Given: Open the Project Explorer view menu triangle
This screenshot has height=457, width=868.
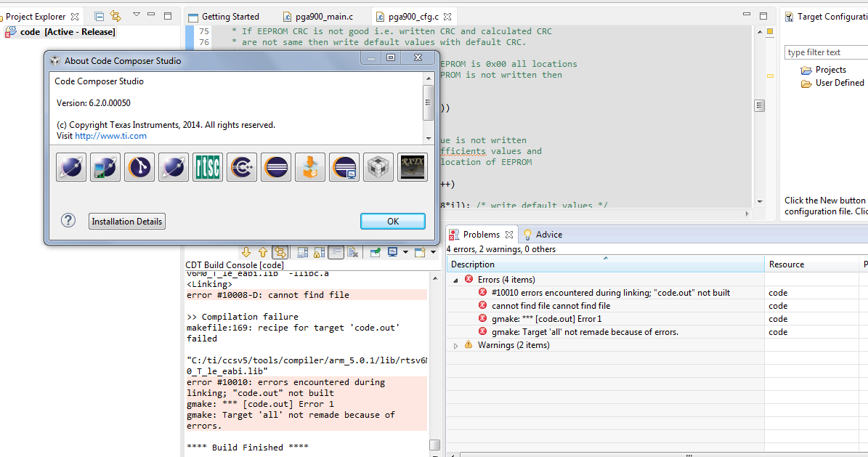Looking at the screenshot, I should (x=136, y=15).
